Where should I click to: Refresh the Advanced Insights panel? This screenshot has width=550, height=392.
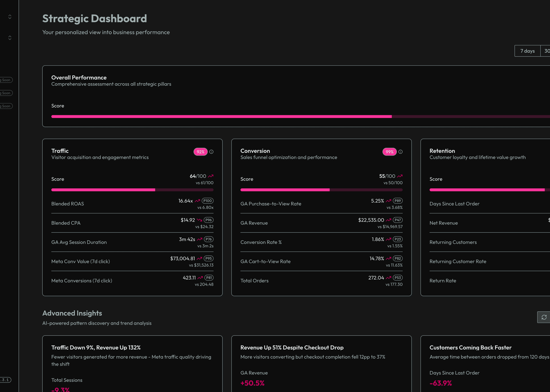pos(544,317)
